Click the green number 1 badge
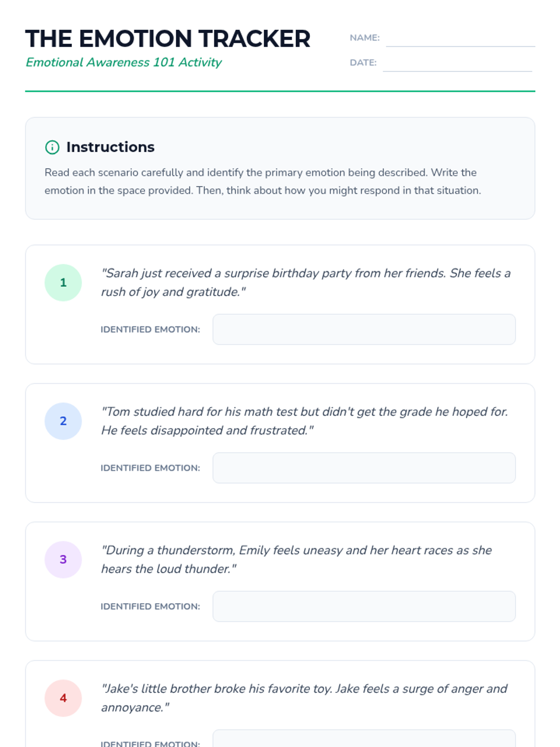560x747 pixels. (63, 282)
